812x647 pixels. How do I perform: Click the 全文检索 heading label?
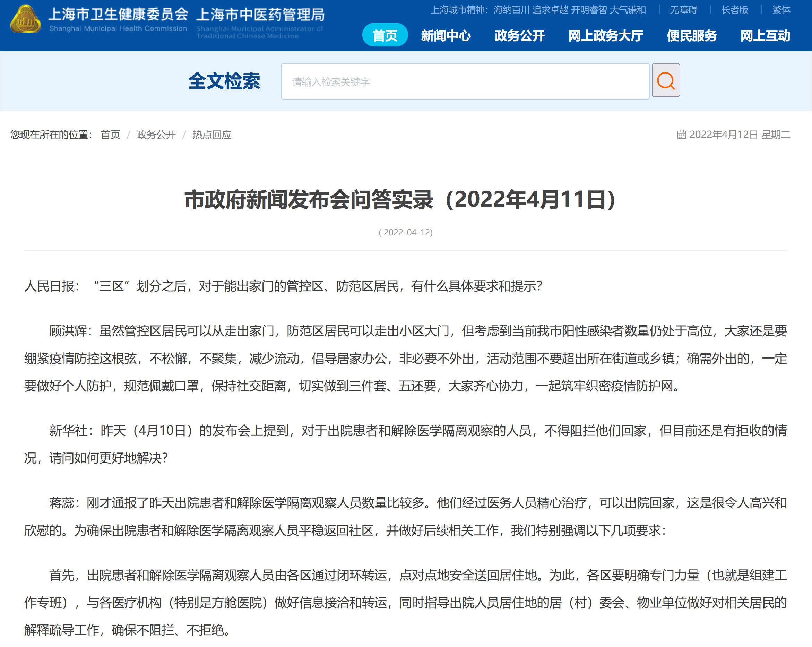point(224,81)
